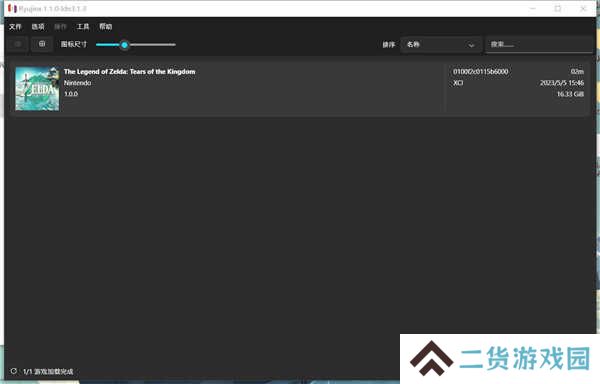Open the 工具 (Tools) menu
Image resolution: width=600 pixels, height=384 pixels.
click(x=83, y=26)
